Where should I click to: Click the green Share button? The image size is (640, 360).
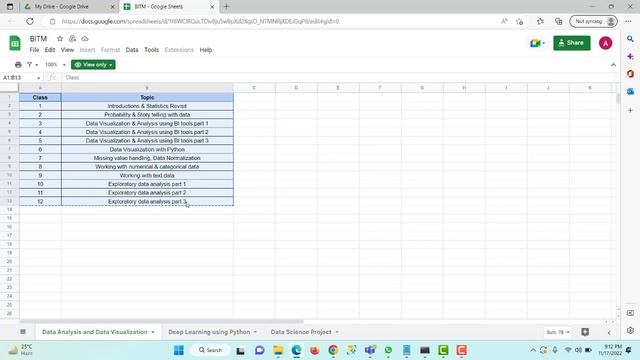pos(571,43)
